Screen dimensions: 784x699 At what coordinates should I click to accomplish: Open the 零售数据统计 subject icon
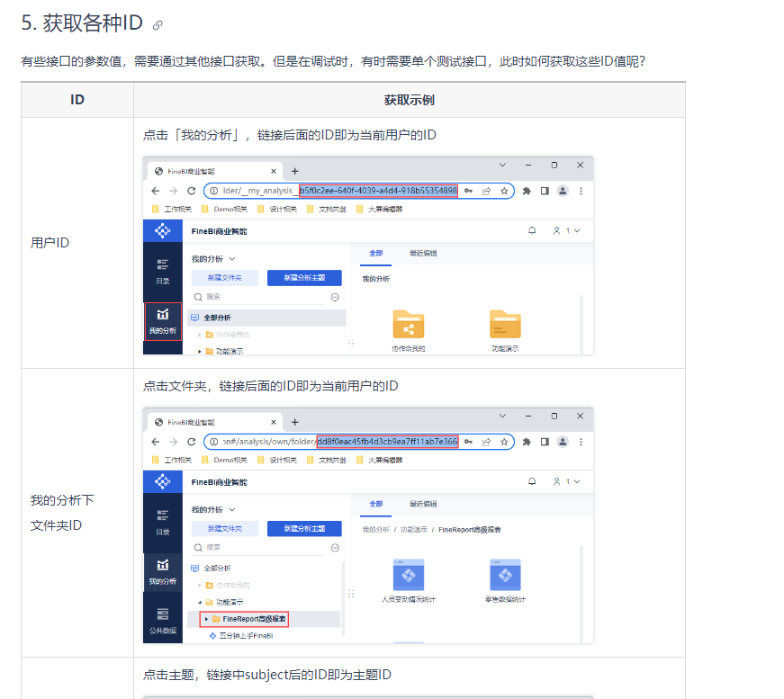tap(505, 575)
